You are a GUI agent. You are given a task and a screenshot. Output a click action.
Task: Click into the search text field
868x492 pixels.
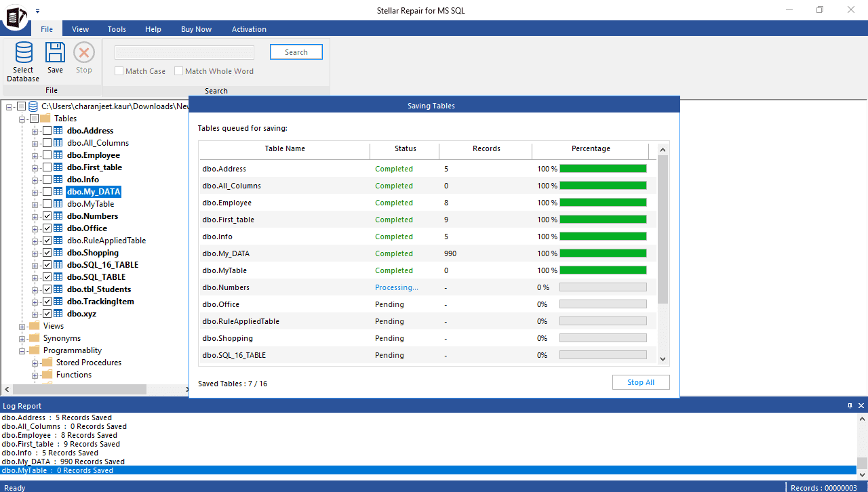pos(184,53)
